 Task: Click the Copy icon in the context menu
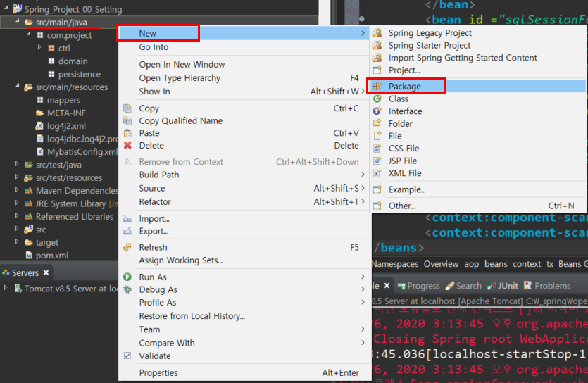click(x=127, y=108)
